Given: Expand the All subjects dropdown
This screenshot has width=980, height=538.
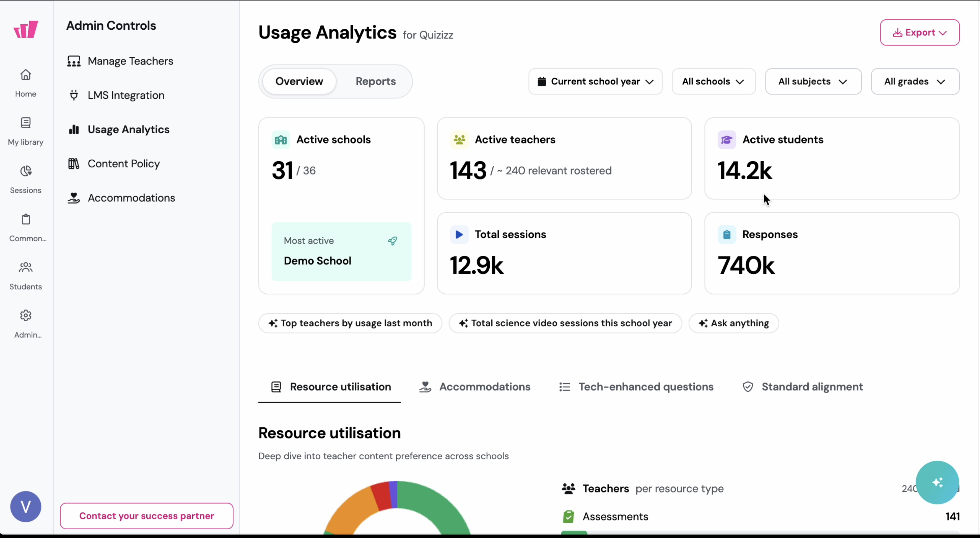Looking at the screenshot, I should pyautogui.click(x=813, y=81).
